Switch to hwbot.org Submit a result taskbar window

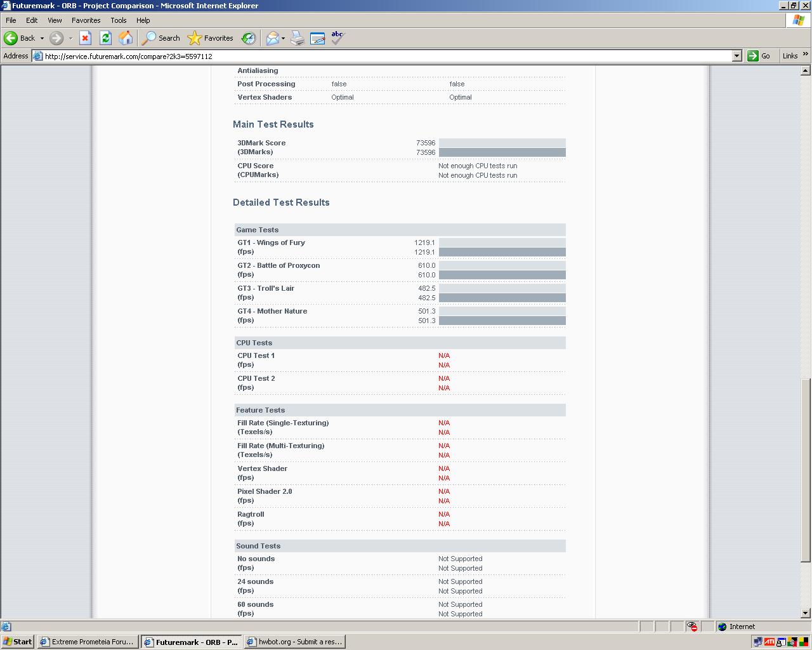point(294,642)
